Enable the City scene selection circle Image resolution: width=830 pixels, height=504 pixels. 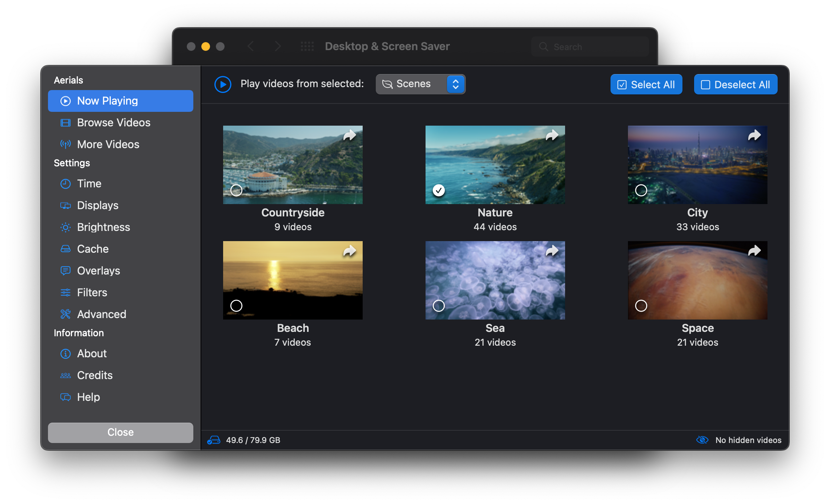(x=641, y=190)
